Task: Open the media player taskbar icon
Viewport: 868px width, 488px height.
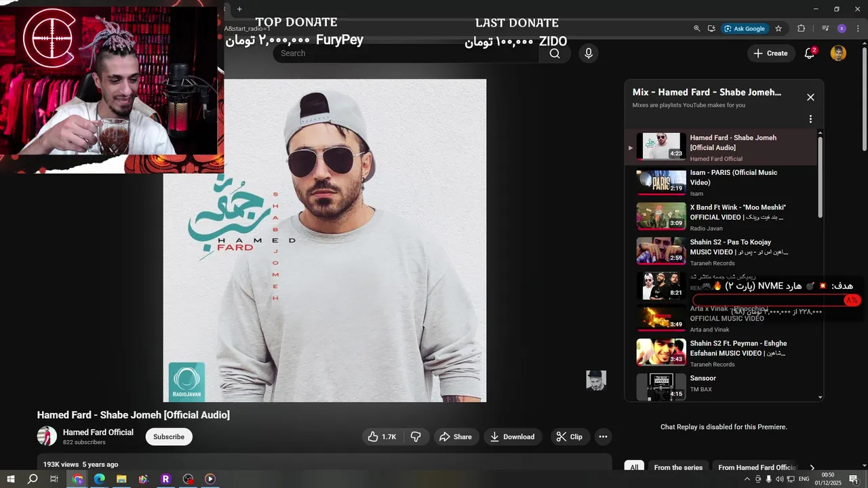Action: pos(210,479)
